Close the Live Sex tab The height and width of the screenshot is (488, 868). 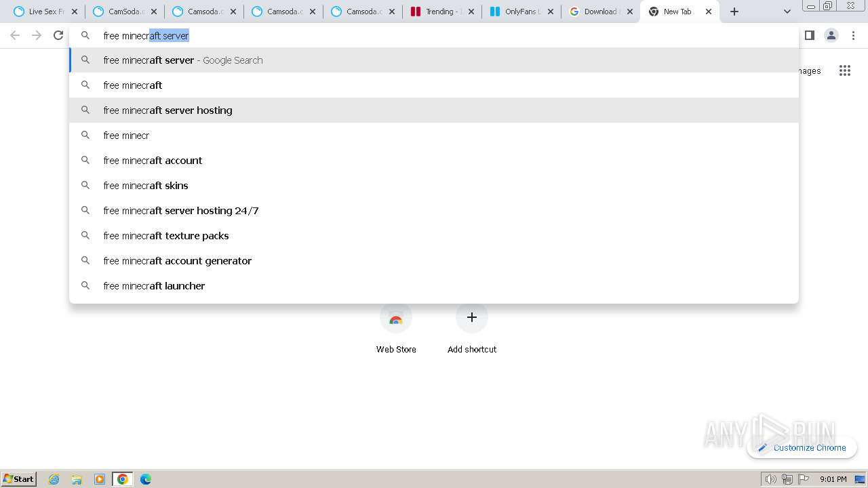(75, 12)
